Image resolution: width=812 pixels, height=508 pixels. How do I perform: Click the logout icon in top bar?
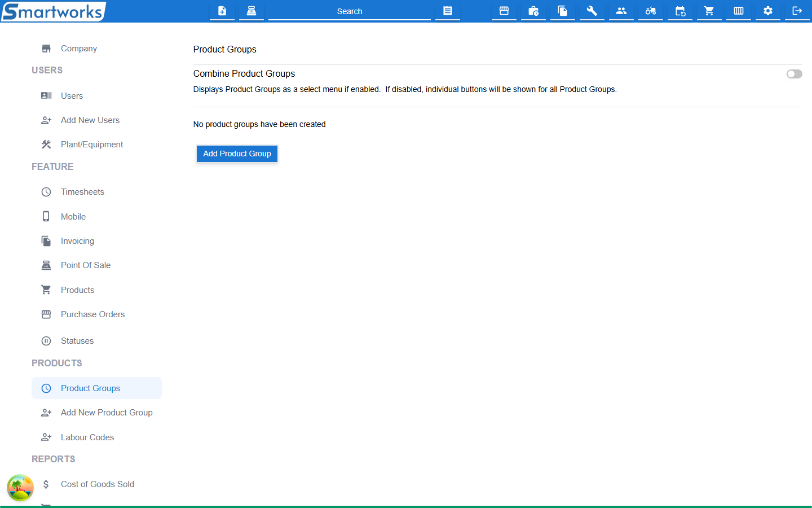point(797,11)
